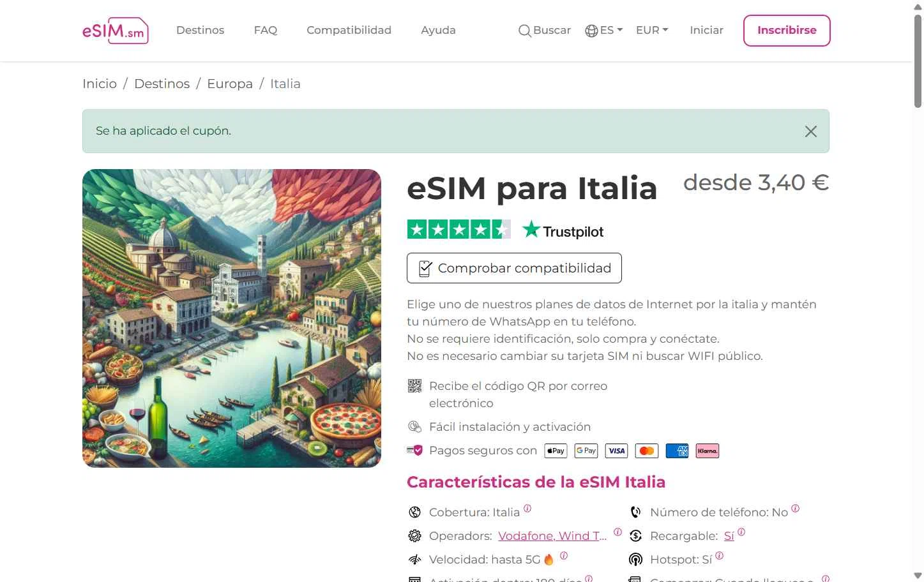Open info tooltip next to Operadores
The height and width of the screenshot is (582, 924).
coord(617,532)
